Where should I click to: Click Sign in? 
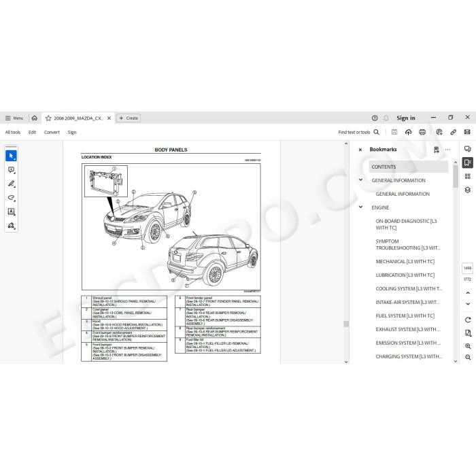(x=405, y=118)
